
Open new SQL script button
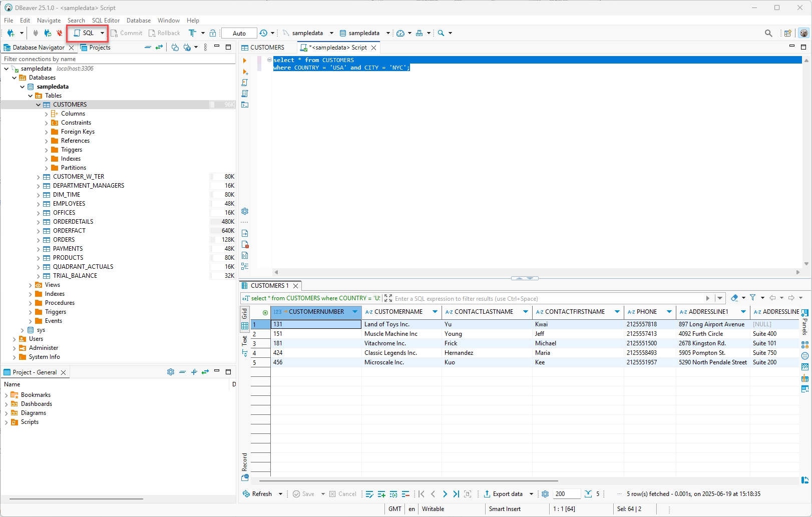[x=84, y=33]
